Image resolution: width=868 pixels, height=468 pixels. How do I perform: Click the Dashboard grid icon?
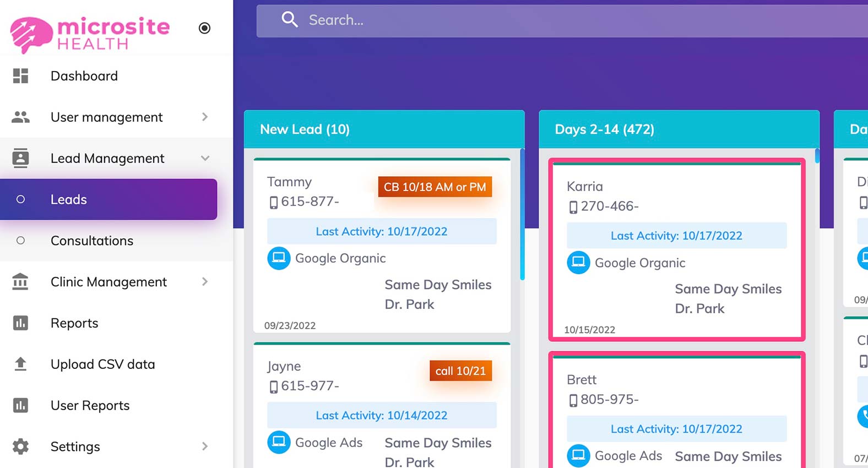pos(20,76)
